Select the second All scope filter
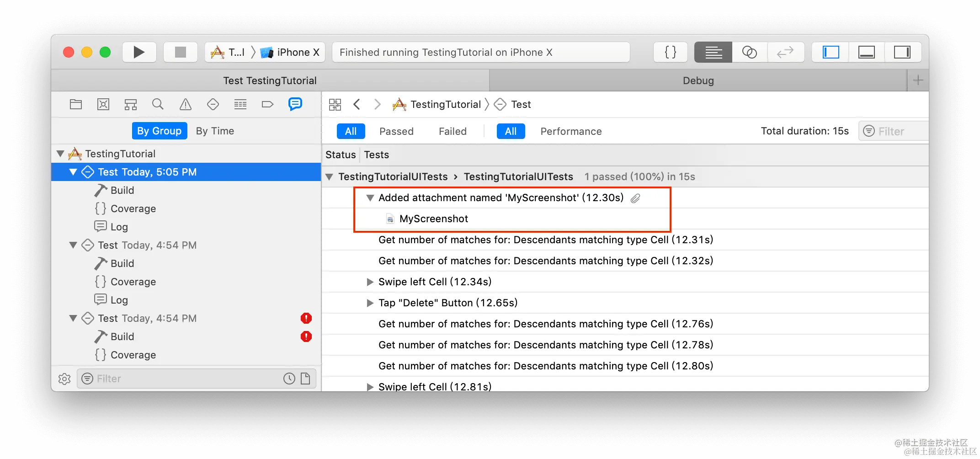 [511, 131]
